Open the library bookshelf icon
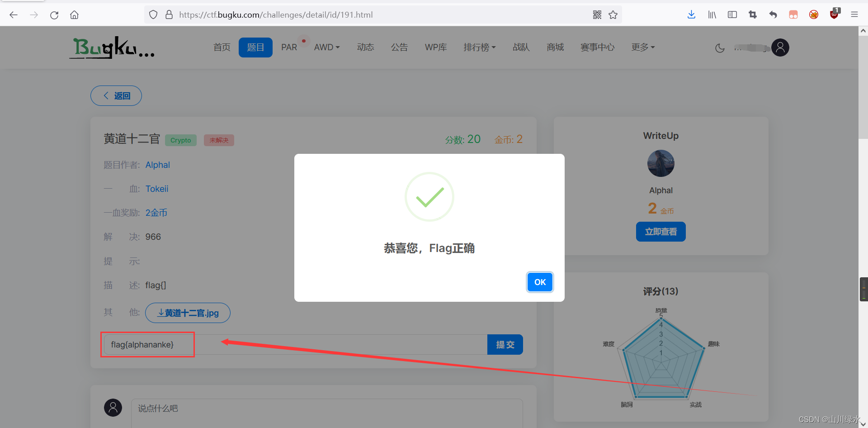The height and width of the screenshot is (428, 868). [x=712, y=15]
